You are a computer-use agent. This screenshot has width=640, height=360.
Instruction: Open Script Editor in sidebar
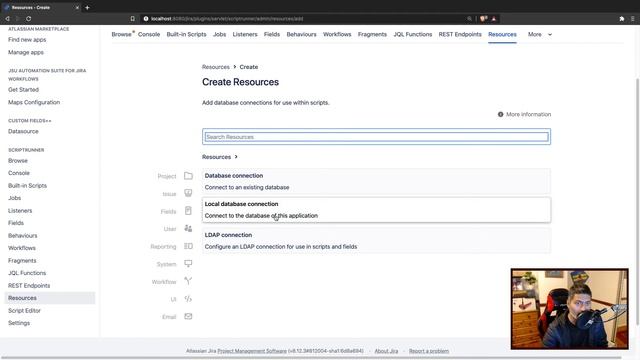coord(24,311)
